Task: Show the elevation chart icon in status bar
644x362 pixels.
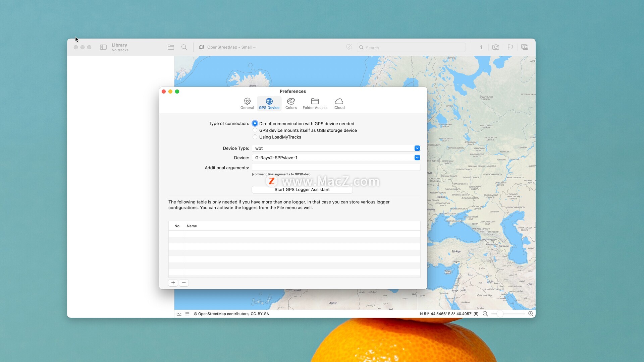Action: pyautogui.click(x=179, y=314)
